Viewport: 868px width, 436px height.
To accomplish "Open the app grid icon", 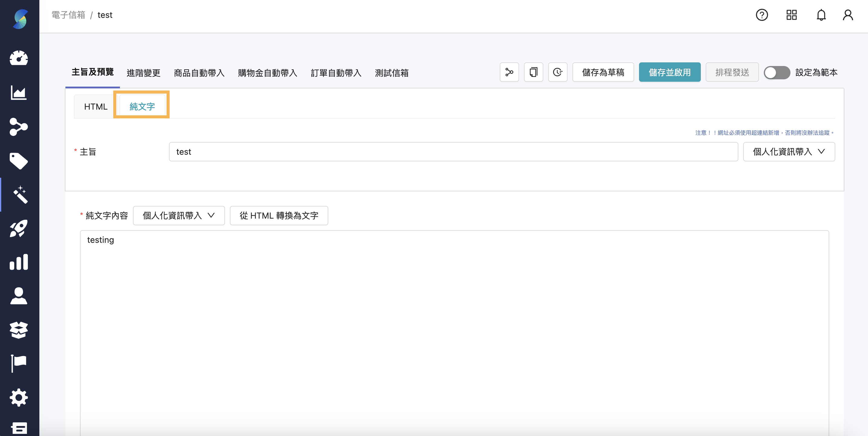I will tap(791, 15).
